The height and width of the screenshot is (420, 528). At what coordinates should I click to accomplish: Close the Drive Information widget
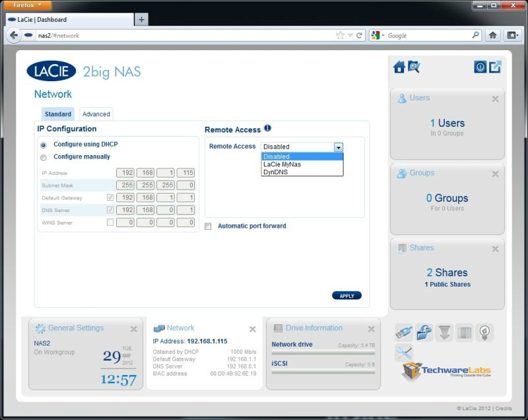coord(372,329)
